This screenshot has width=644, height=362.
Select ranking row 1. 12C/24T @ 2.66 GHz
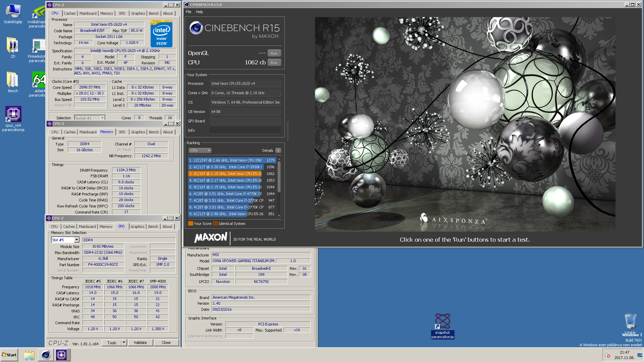[x=232, y=160]
